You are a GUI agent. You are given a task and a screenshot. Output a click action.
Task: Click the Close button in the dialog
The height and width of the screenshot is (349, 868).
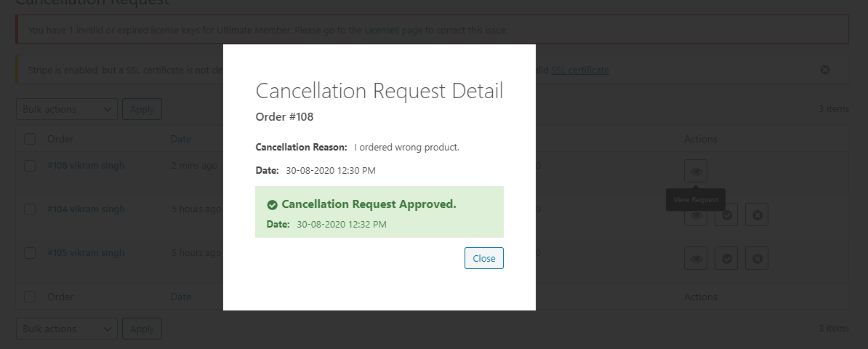pos(484,258)
